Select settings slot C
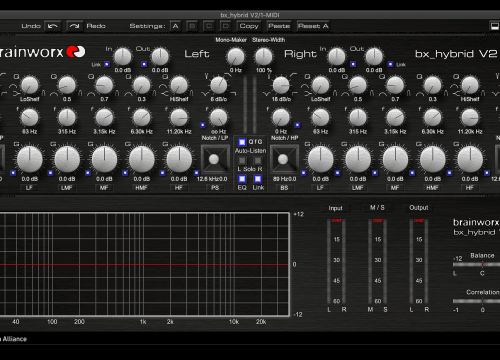Viewport: 500px width, 360px height. [209, 26]
